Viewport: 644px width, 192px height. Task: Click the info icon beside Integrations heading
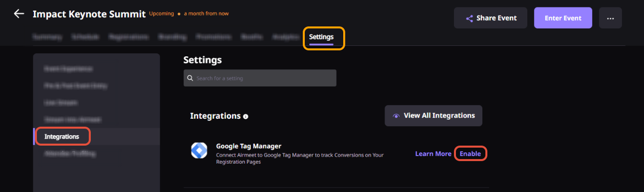click(x=245, y=116)
